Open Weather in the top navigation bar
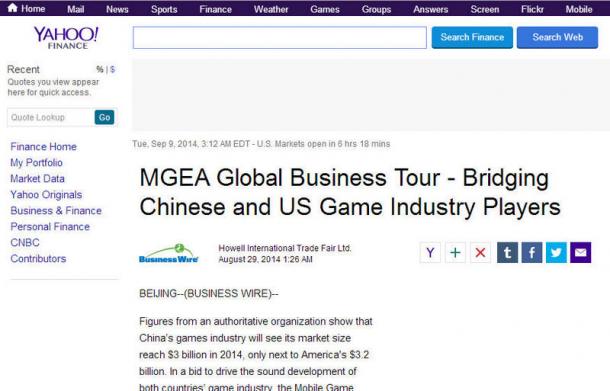Image resolution: width=610 pixels, height=391 pixels. point(271,9)
